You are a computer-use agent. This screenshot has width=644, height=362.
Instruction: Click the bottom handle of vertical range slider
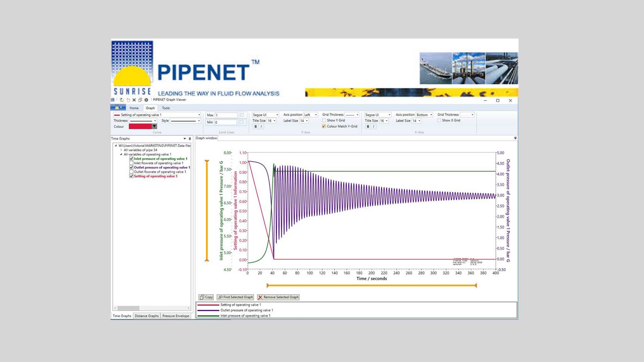207,260
